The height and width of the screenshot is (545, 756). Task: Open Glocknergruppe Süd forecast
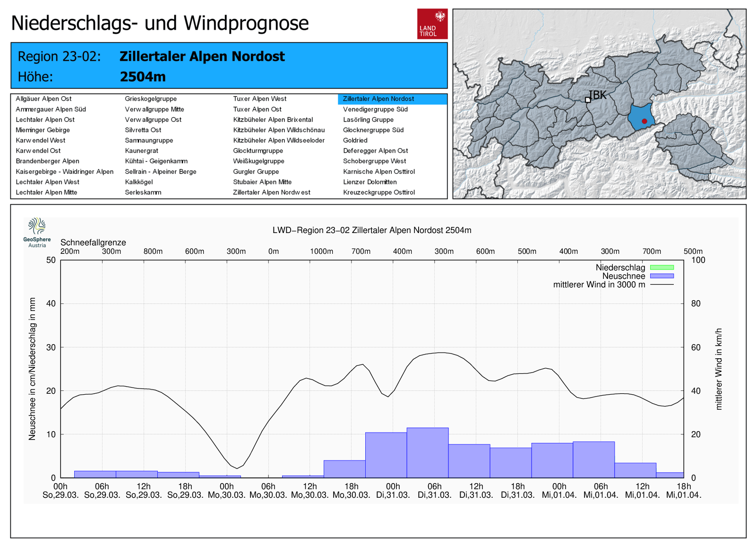(x=373, y=130)
